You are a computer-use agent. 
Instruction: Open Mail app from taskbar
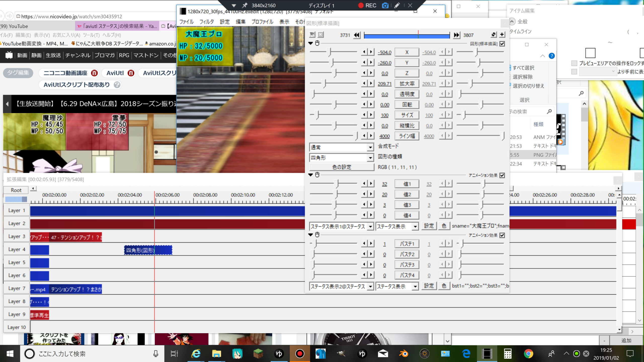(x=383, y=354)
